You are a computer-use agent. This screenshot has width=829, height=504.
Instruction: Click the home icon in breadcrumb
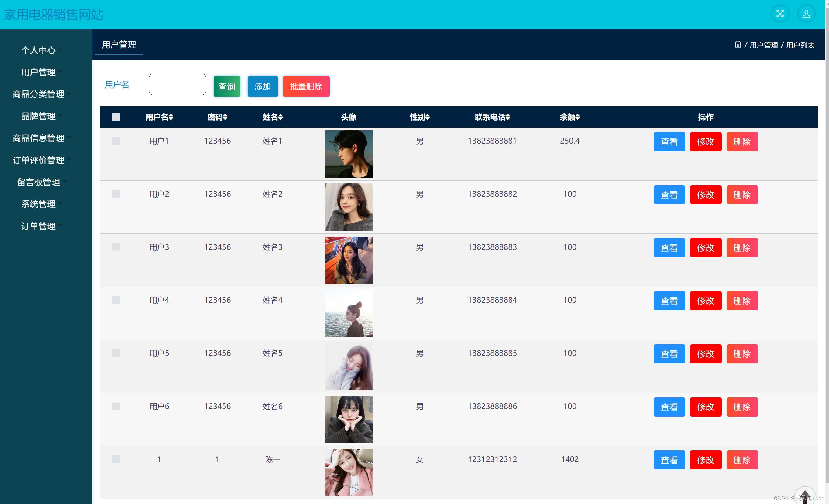738,44
